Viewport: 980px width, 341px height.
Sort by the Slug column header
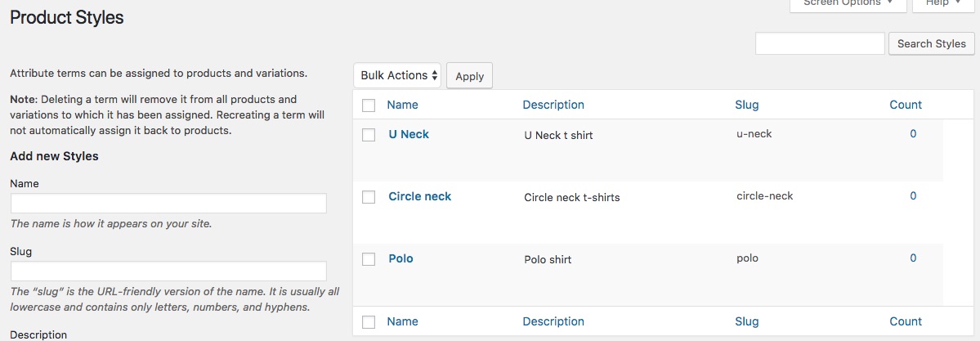tap(747, 105)
